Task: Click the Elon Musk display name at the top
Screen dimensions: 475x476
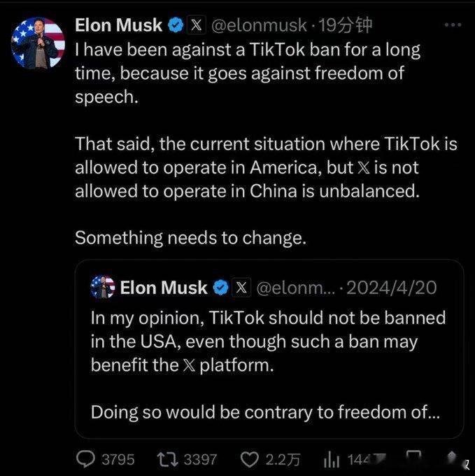Action: click(x=118, y=26)
